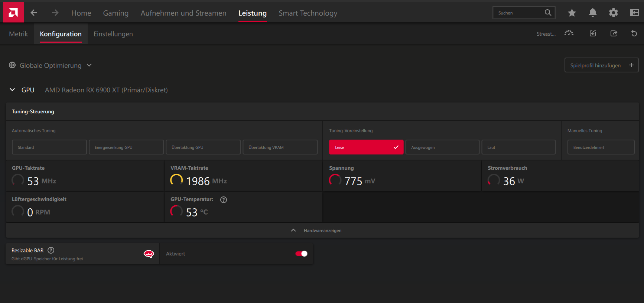Image resolution: width=644 pixels, height=303 pixels.
Task: Click the globe icon by Globale Optimierung
Action: tap(12, 65)
